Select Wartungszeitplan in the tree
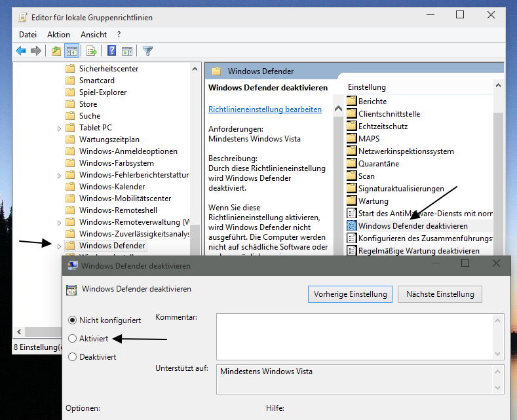This screenshot has height=420, width=517. pos(109,140)
